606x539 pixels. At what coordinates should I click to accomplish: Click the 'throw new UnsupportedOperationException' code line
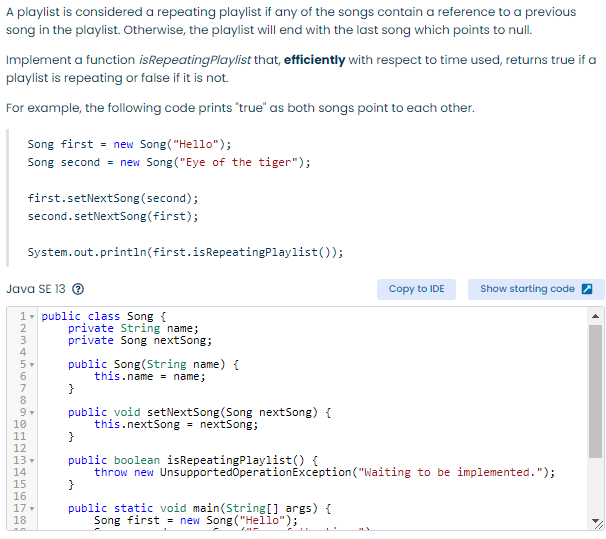pyautogui.click(x=324, y=472)
